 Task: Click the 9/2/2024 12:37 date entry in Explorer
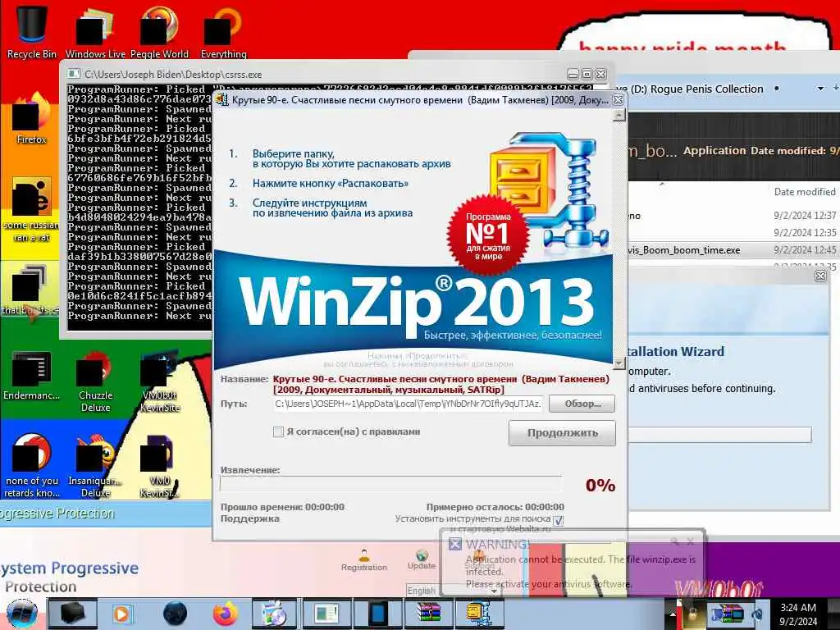click(x=805, y=216)
